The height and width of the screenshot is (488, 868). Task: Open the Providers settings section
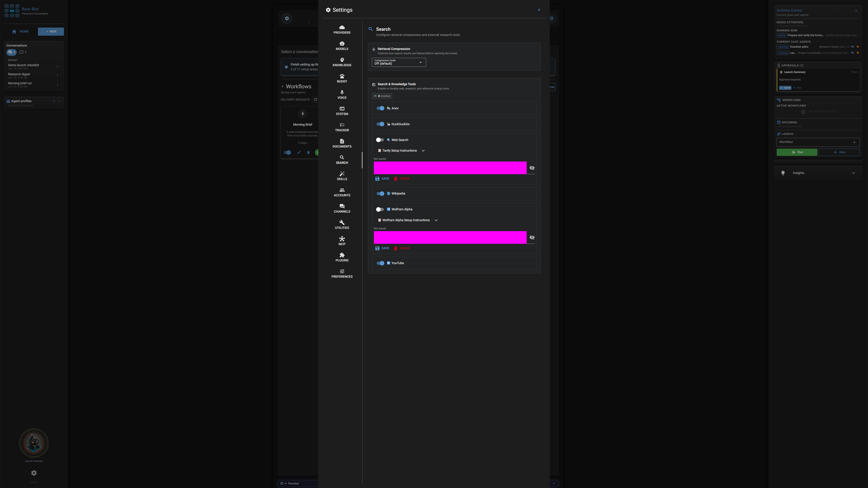tap(342, 30)
